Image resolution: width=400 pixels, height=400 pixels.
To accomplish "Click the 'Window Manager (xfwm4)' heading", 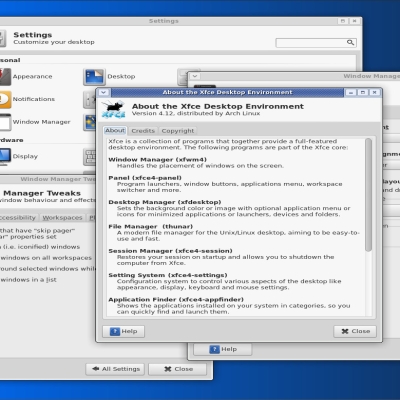I will [x=157, y=160].
